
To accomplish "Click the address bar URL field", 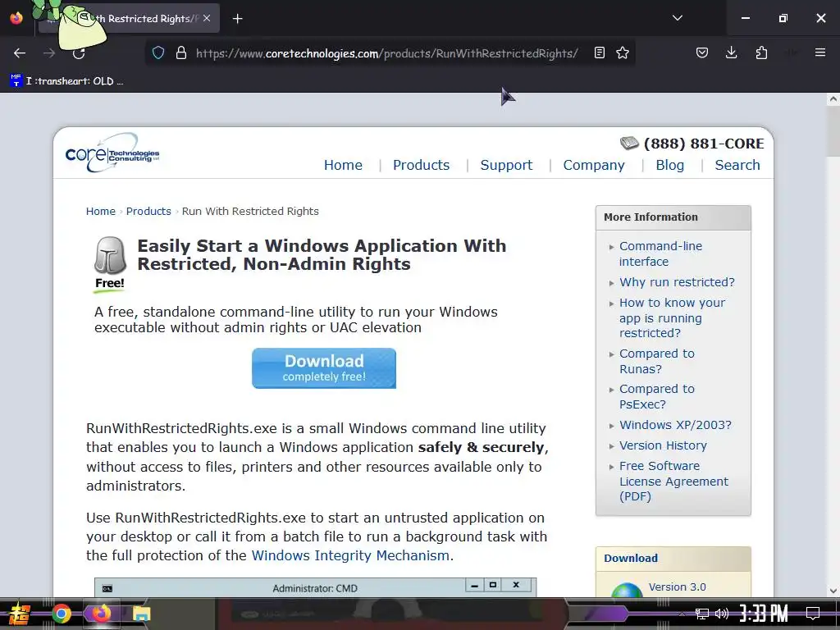I will (387, 53).
